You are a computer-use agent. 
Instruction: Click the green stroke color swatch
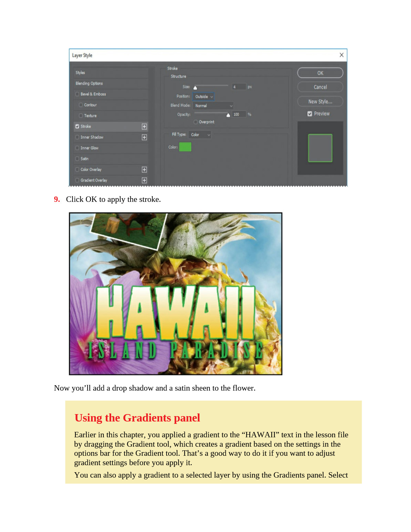[185, 147]
